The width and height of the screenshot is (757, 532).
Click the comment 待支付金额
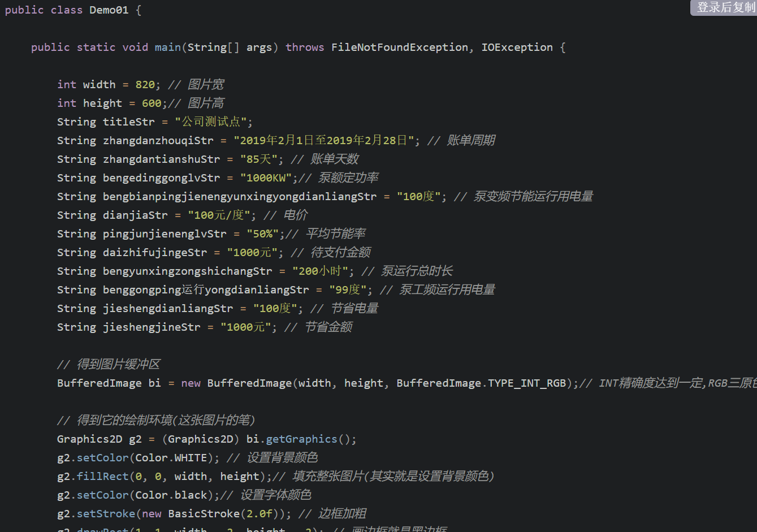pyautogui.click(x=341, y=253)
